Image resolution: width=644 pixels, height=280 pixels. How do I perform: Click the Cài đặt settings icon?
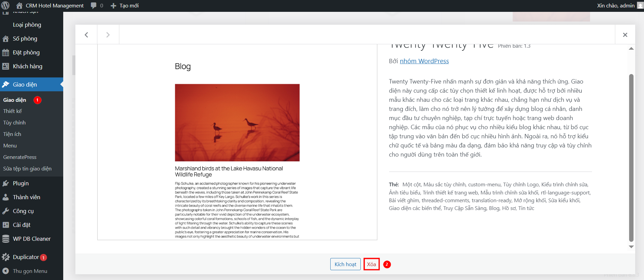tap(6, 225)
